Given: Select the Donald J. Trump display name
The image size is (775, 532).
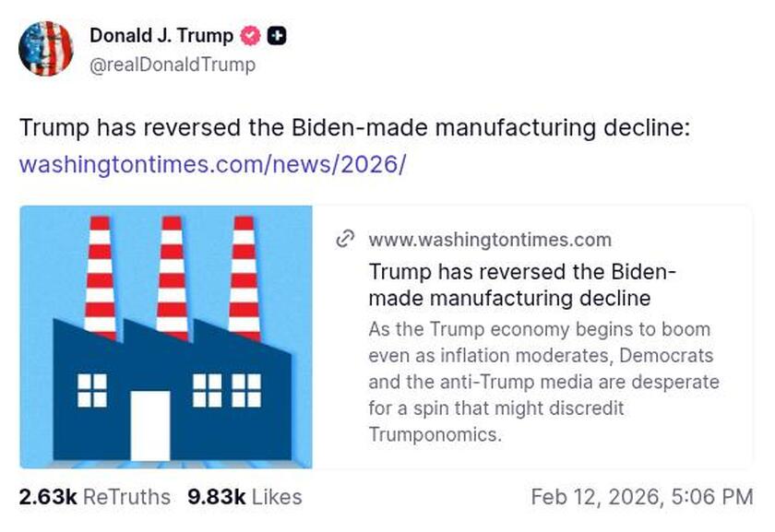Looking at the screenshot, I should coord(161,37).
